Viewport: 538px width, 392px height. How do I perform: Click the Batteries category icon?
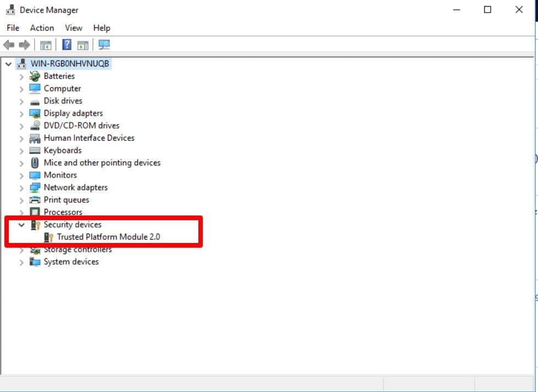tap(35, 76)
